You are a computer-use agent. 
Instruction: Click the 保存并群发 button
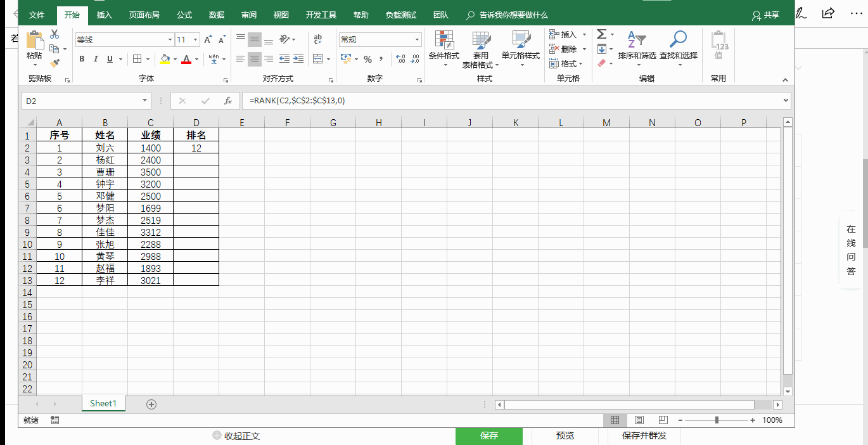pyautogui.click(x=644, y=435)
